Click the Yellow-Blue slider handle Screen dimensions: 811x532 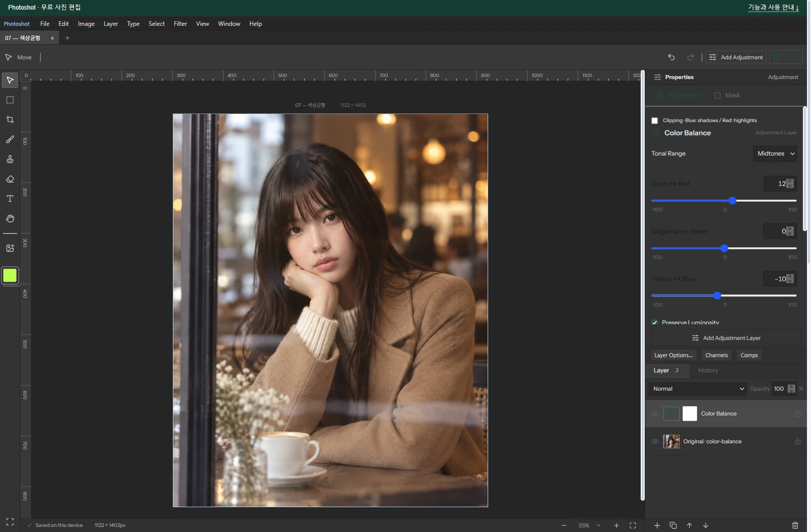pyautogui.click(x=717, y=295)
